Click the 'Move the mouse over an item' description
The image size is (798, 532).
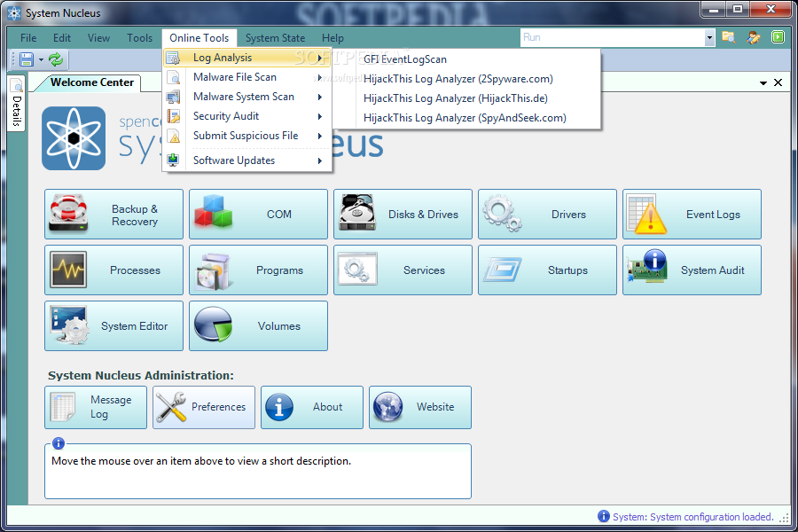point(201,461)
